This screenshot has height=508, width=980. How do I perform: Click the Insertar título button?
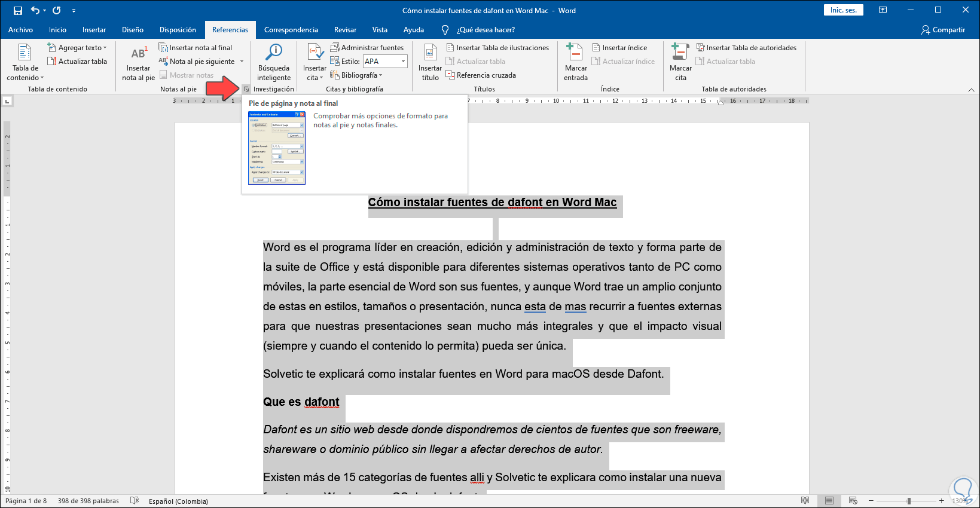coord(431,62)
